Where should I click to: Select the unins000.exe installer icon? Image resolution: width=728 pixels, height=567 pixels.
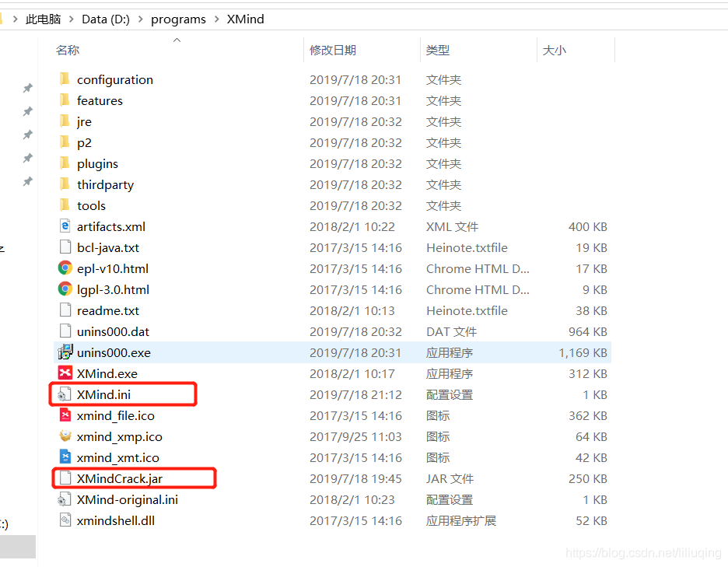(65, 352)
